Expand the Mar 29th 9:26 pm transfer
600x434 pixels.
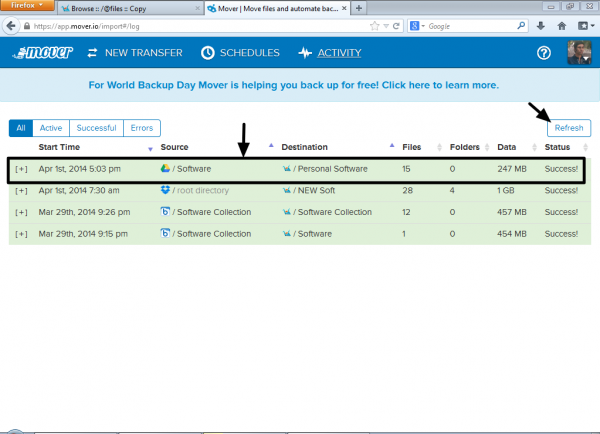click(21, 212)
